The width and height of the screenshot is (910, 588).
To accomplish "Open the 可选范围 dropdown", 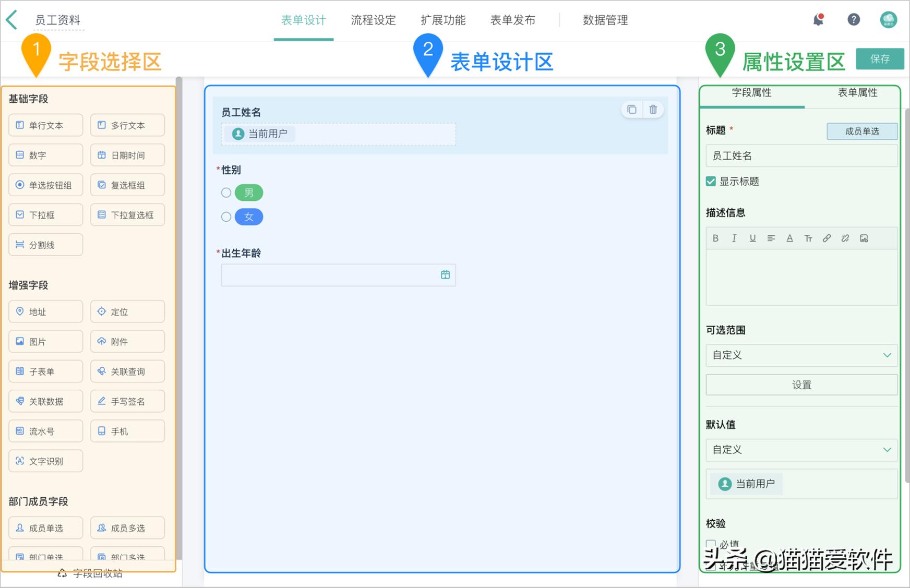I will point(801,355).
